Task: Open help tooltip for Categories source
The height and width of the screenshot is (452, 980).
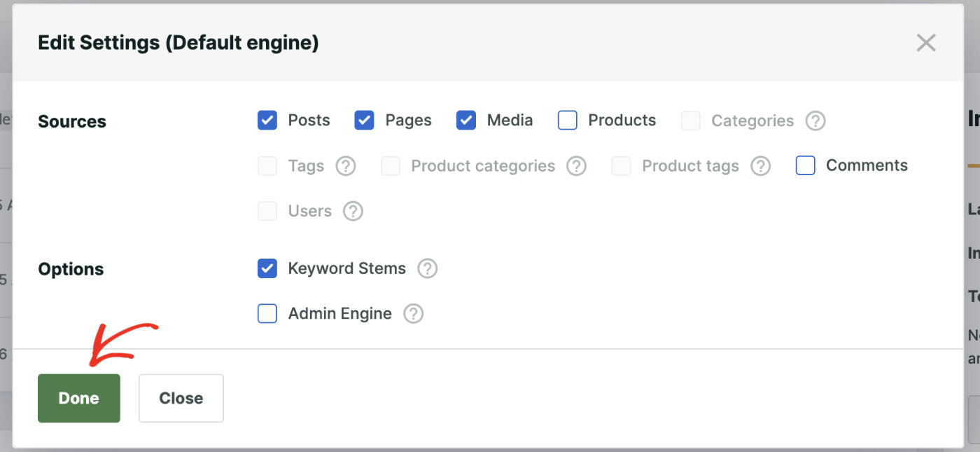Action: [x=815, y=121]
